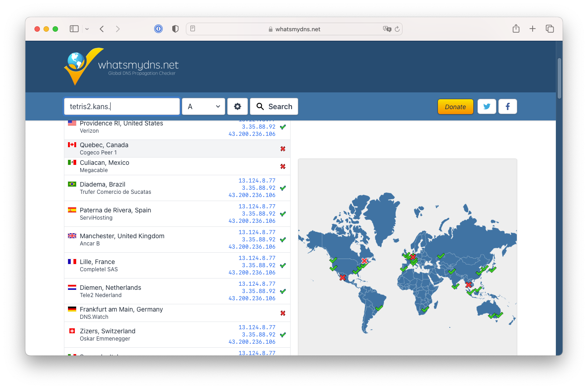
Task: Toggle the Safari sidebar button
Action: click(x=74, y=29)
